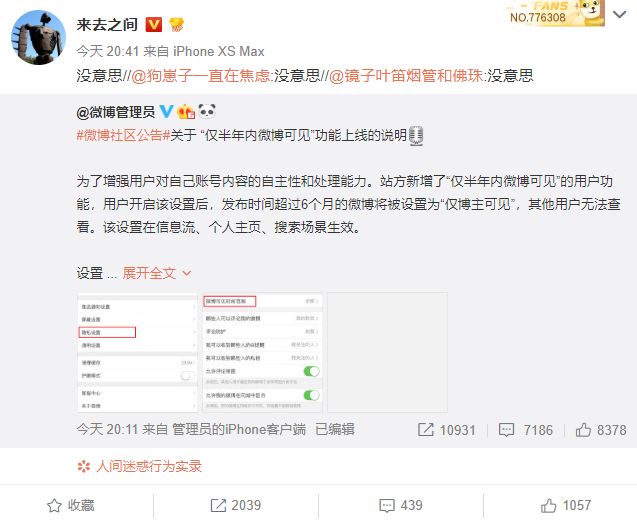
Task: Open the post options chevron menu
Action: coord(620,15)
